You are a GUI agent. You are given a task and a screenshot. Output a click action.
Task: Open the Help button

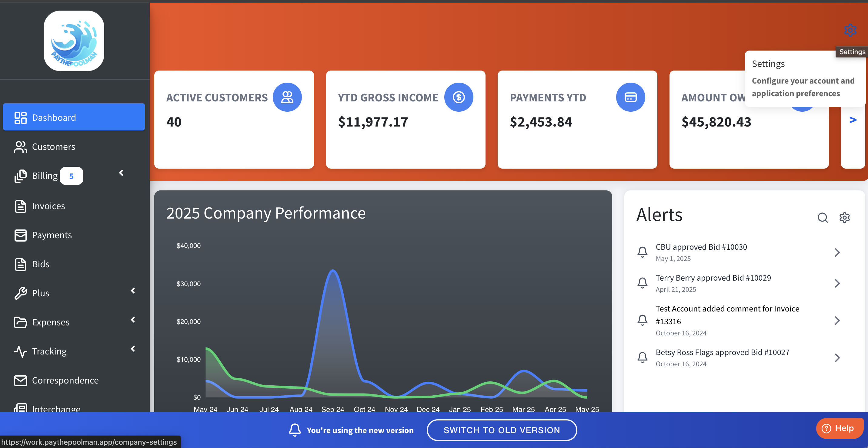click(x=839, y=428)
